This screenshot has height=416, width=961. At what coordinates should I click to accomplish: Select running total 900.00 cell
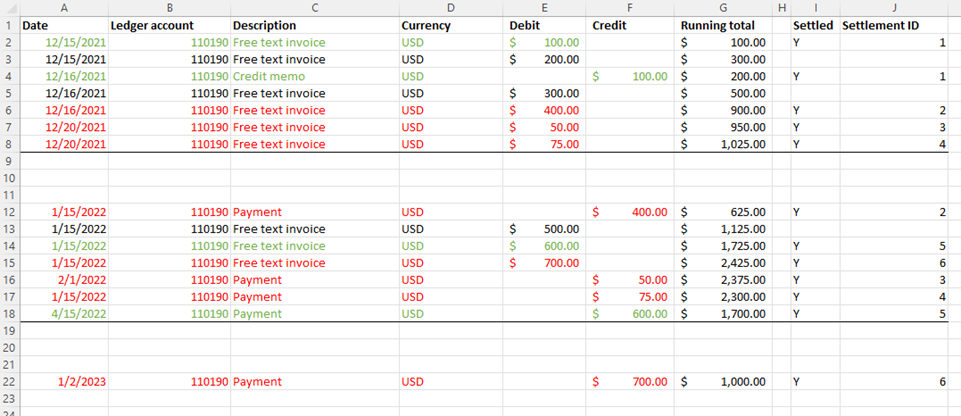click(723, 110)
